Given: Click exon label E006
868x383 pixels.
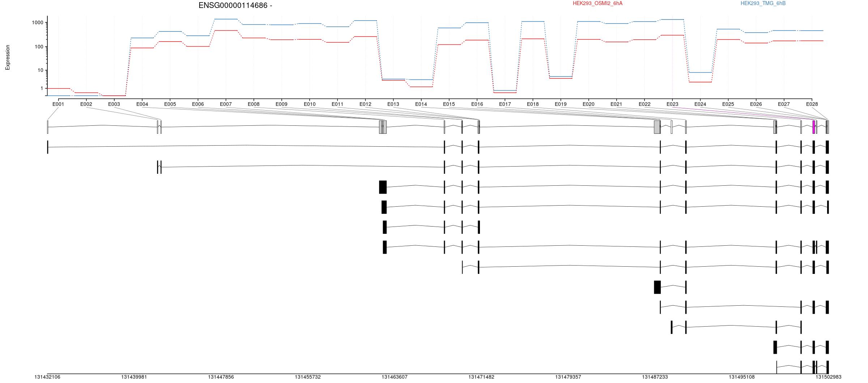Looking at the screenshot, I should (x=198, y=104).
